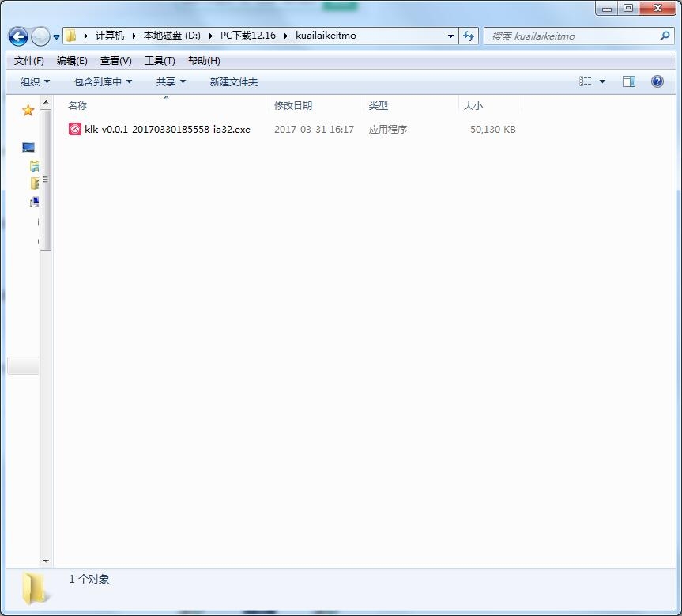Expand the arrow before PC下载12.16

coord(210,36)
